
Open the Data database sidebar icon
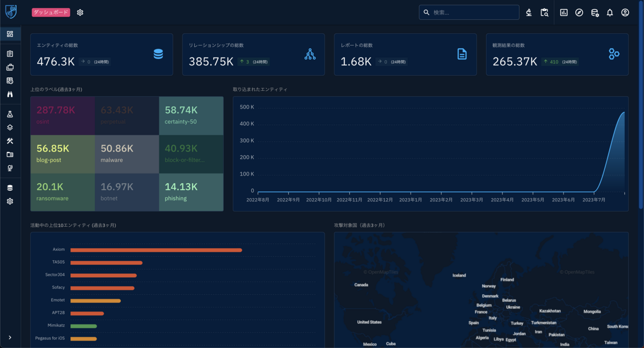tap(10, 188)
